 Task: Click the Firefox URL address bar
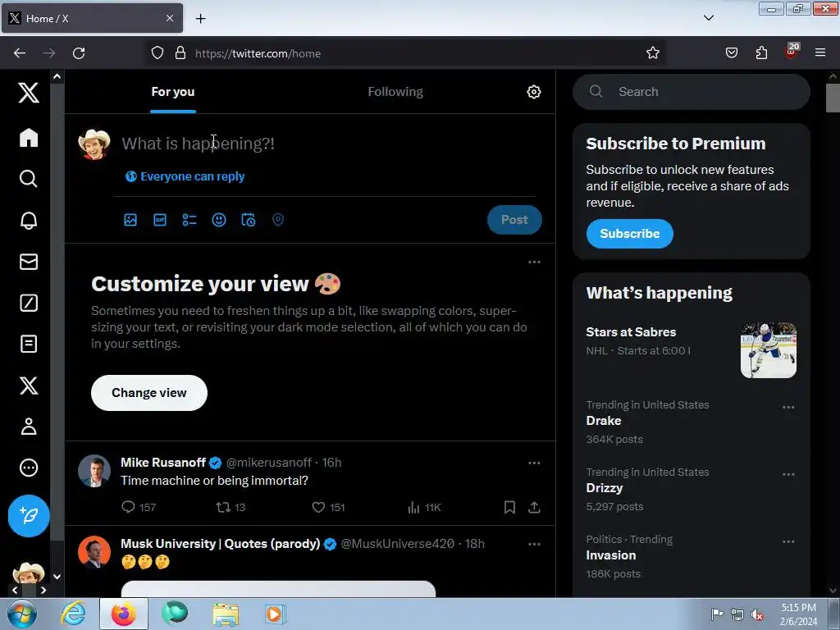point(407,53)
